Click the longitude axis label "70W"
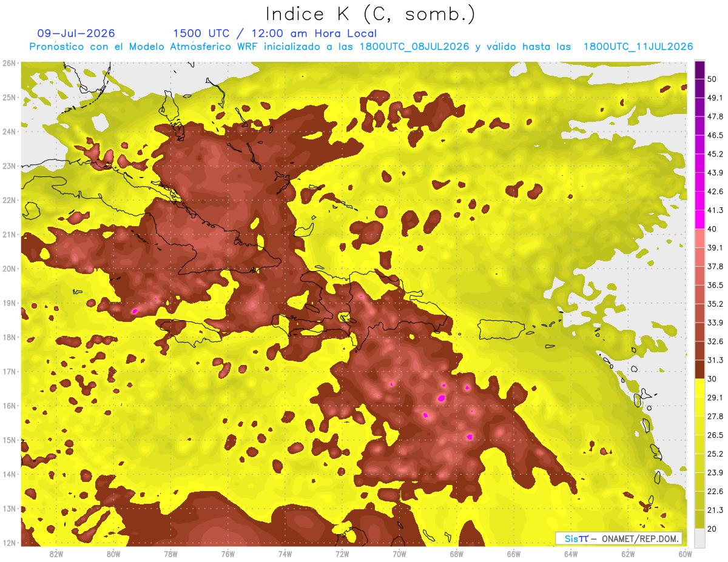Viewport: 728px width, 562px height. coord(399,554)
